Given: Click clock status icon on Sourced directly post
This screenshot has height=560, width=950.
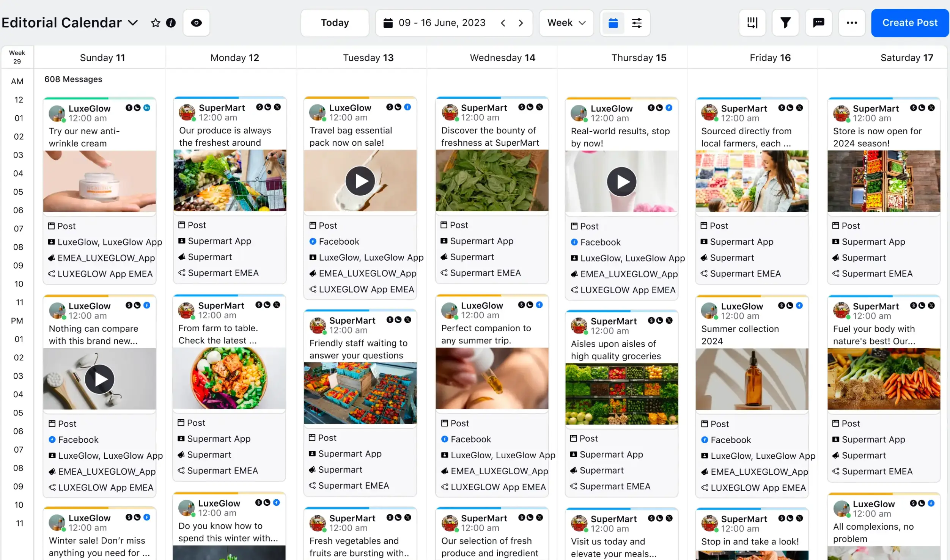Looking at the screenshot, I should point(790,108).
